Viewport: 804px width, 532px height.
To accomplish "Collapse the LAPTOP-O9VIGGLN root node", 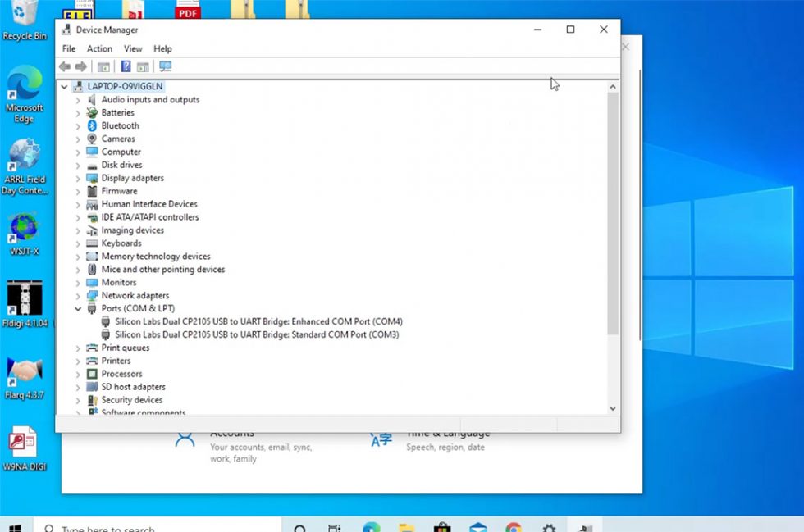I will coord(64,87).
